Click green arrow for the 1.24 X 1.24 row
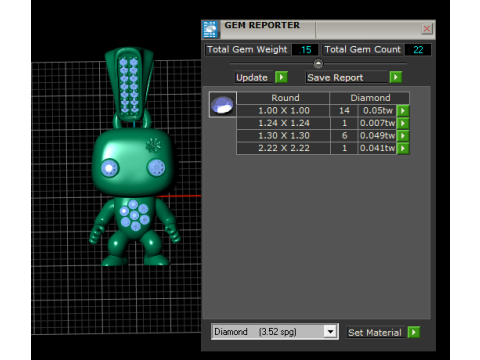The width and height of the screenshot is (480, 360). (403, 123)
